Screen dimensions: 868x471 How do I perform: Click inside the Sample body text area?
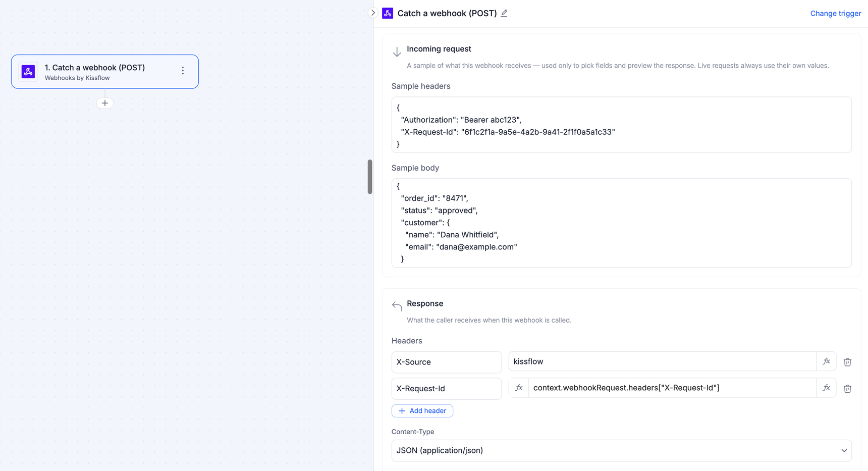[621, 223]
